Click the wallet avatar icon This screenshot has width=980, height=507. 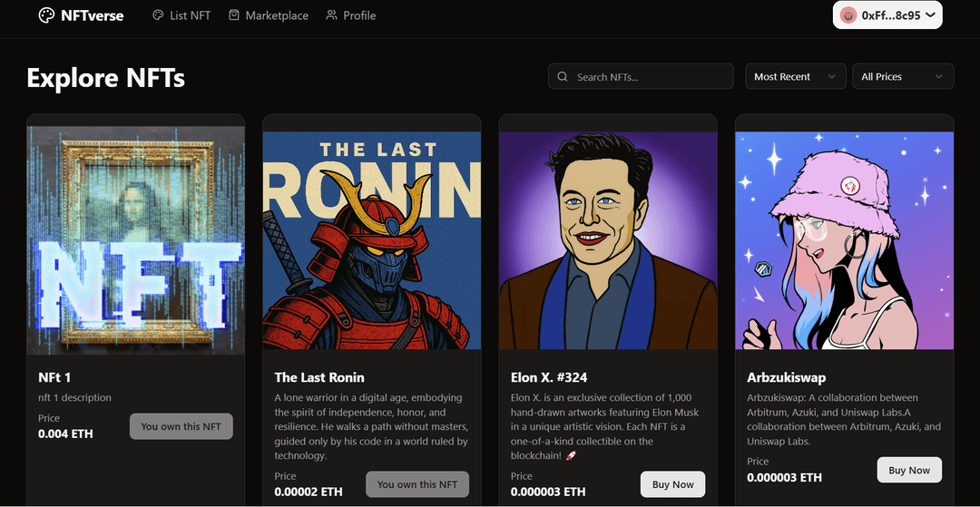pos(848,15)
